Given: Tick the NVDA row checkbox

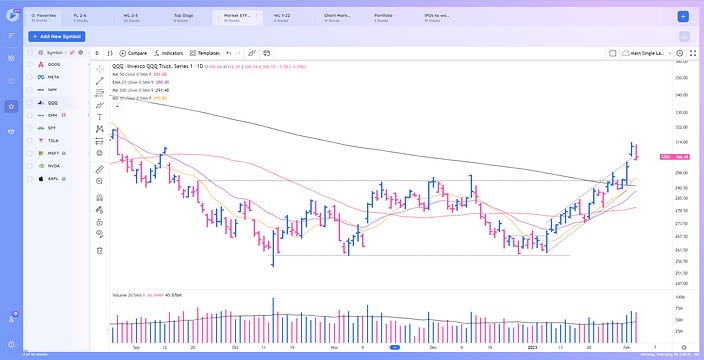Looking at the screenshot, I should click(30, 166).
